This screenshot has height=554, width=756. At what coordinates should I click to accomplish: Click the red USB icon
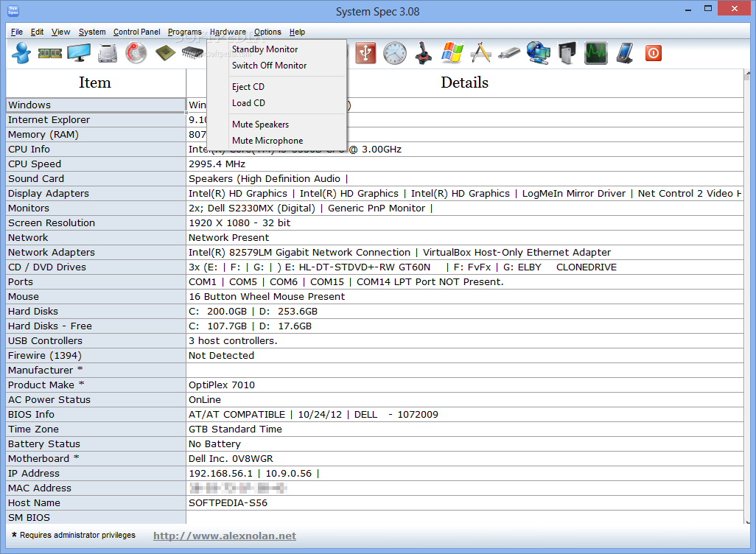tap(365, 53)
